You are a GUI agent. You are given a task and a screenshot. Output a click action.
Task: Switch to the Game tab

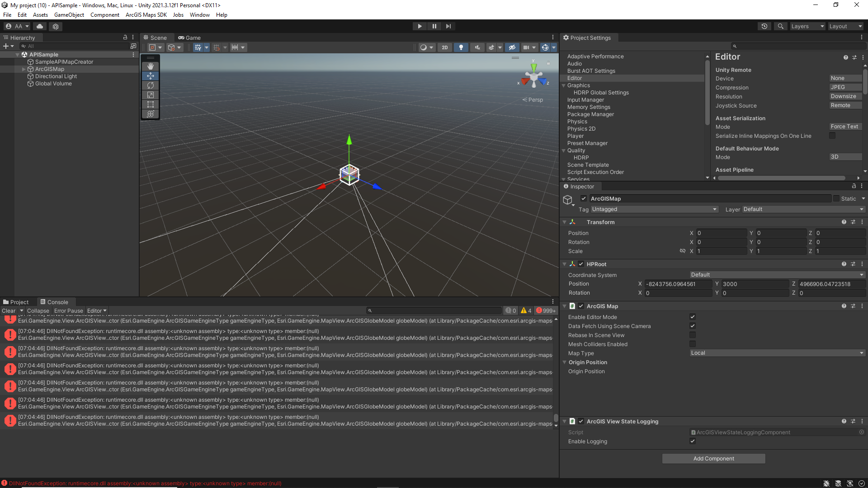189,38
